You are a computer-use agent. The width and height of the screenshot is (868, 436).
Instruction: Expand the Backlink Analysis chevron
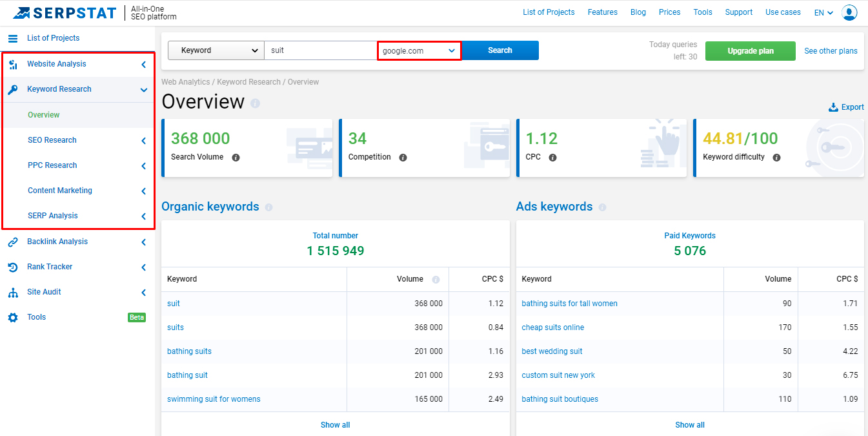tap(143, 242)
